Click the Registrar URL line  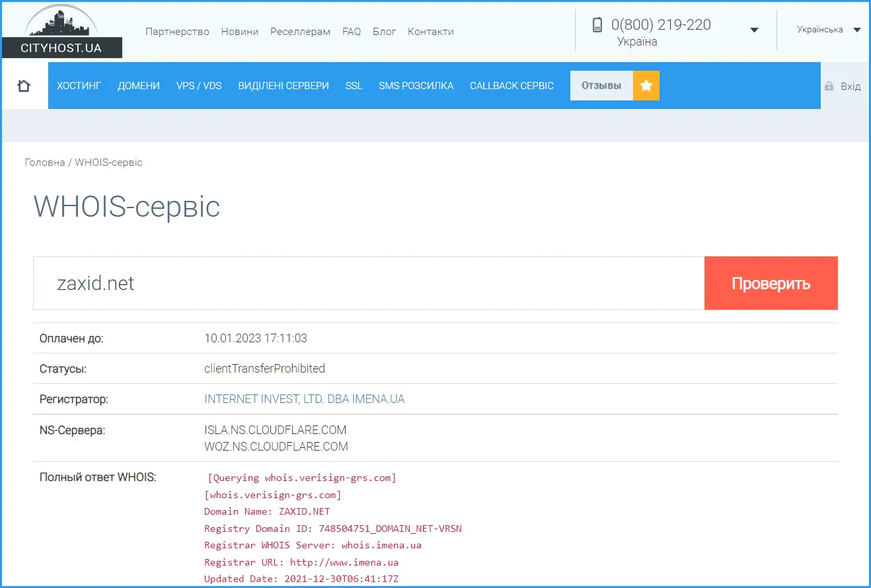[x=301, y=563]
